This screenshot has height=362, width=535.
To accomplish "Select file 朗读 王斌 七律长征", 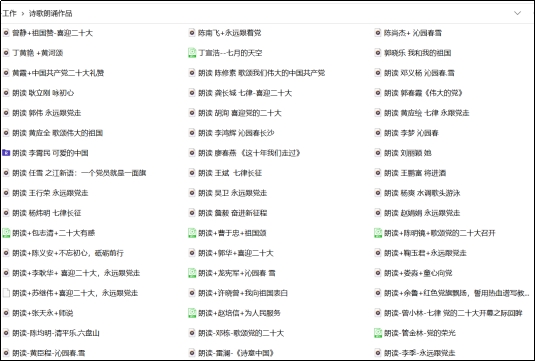I will click(x=230, y=173).
